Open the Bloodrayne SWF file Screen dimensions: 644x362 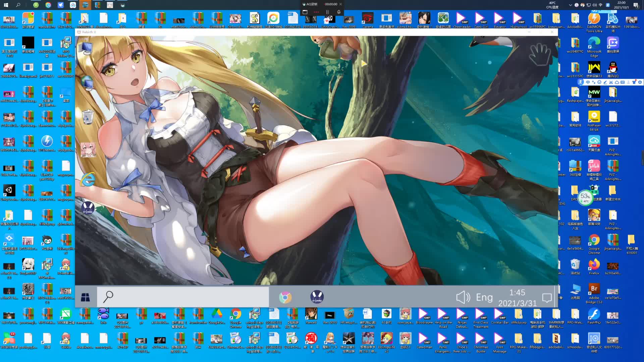tap(424, 316)
